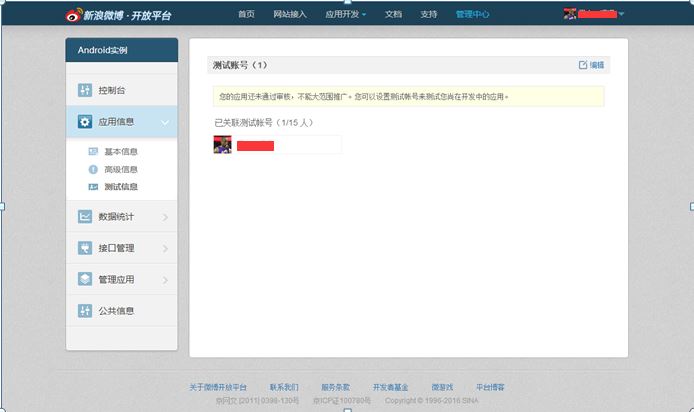Image resolution: width=694 pixels, height=412 pixels.
Task: Open 关于微博开放平台 footer link
Action: [218, 387]
